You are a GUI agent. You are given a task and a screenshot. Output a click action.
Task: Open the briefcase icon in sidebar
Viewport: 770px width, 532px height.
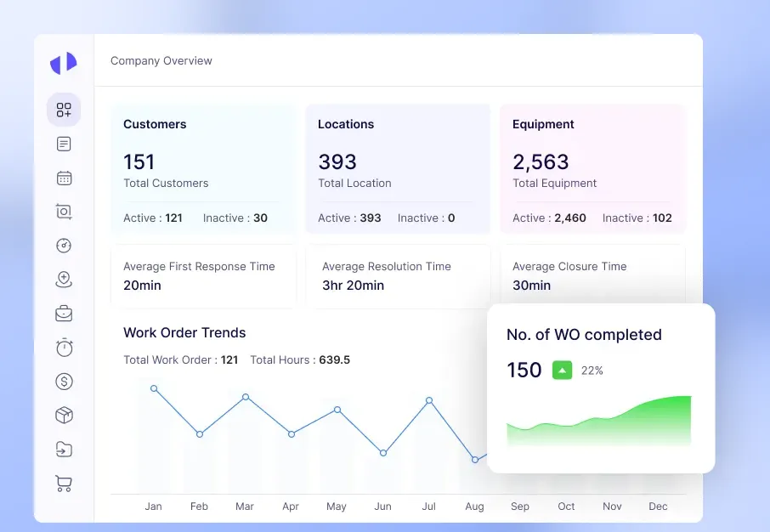[64, 314]
